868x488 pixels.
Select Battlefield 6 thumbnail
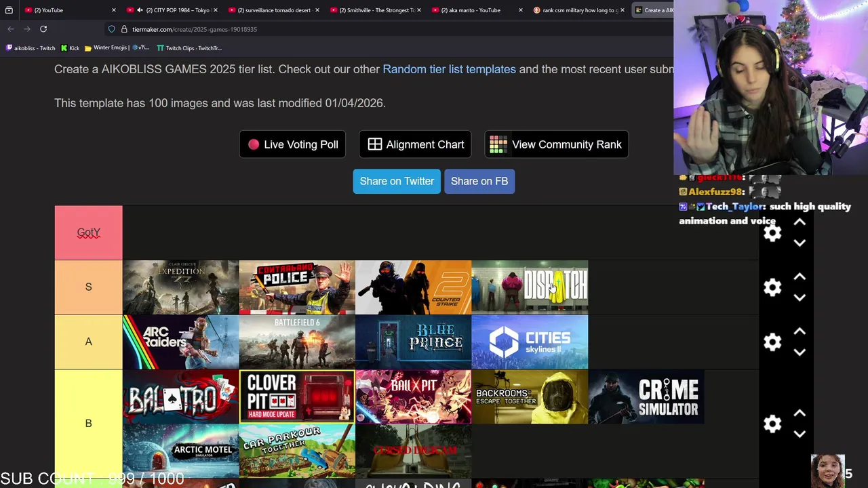(x=297, y=342)
